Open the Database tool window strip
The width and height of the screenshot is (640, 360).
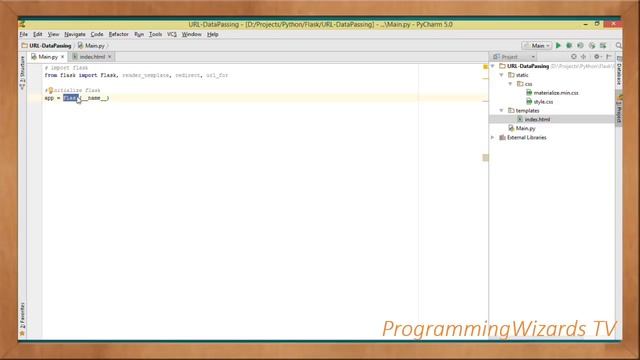(x=619, y=71)
